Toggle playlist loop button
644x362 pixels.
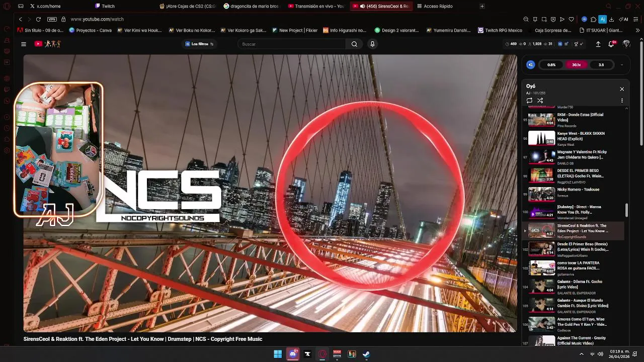(529, 101)
